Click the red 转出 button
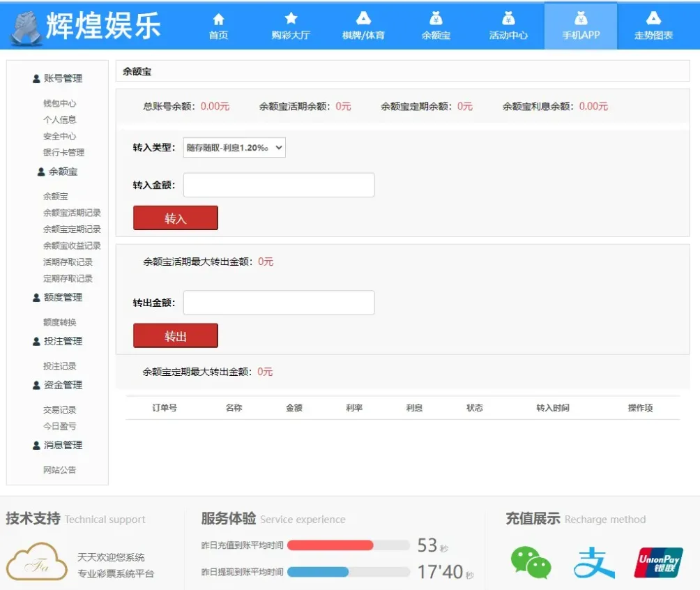This screenshot has height=590, width=700. [176, 335]
